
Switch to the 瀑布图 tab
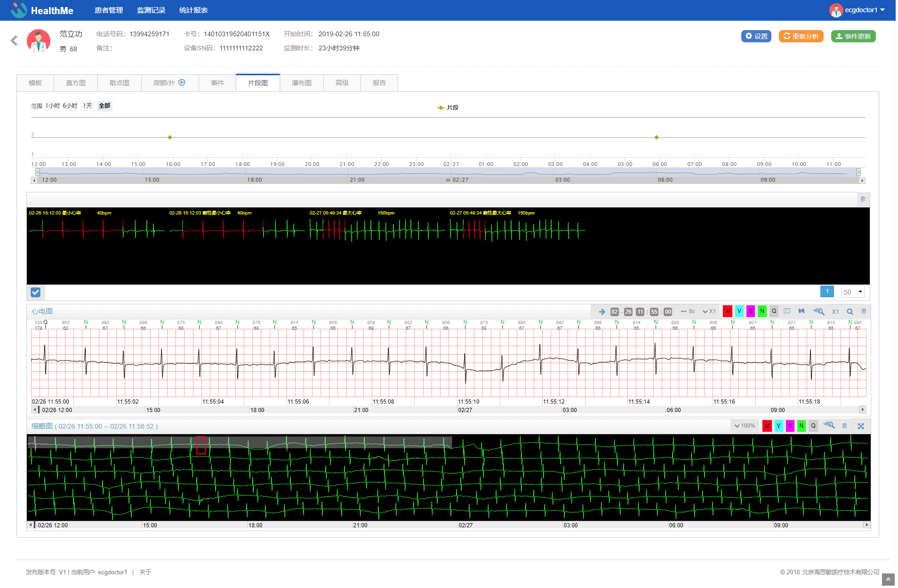click(x=301, y=83)
